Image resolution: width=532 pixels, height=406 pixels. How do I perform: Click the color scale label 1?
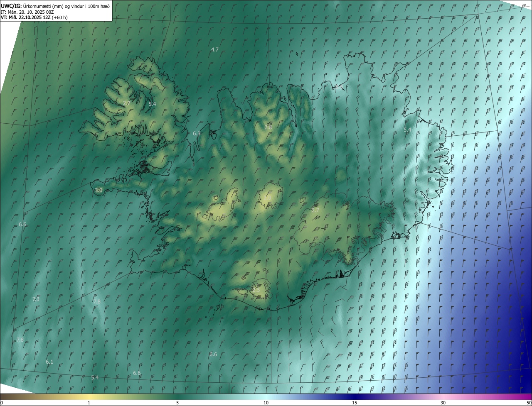coord(89,403)
